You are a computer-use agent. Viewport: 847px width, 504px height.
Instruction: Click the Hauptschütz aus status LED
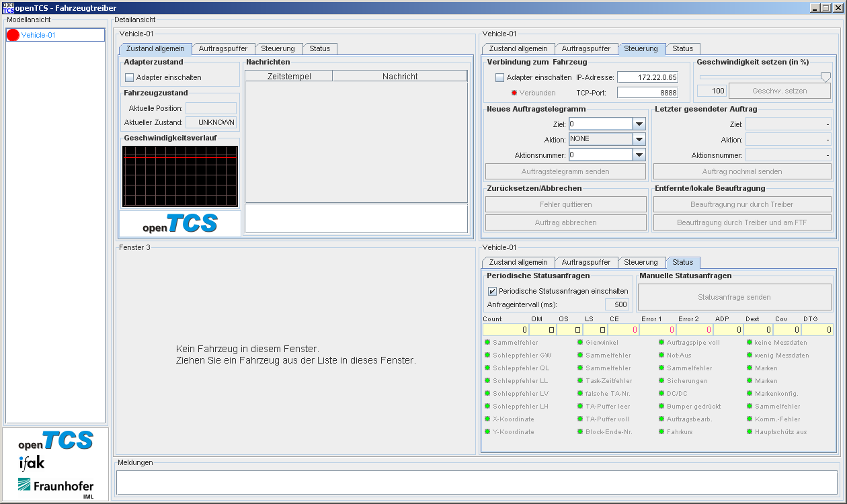click(x=750, y=432)
